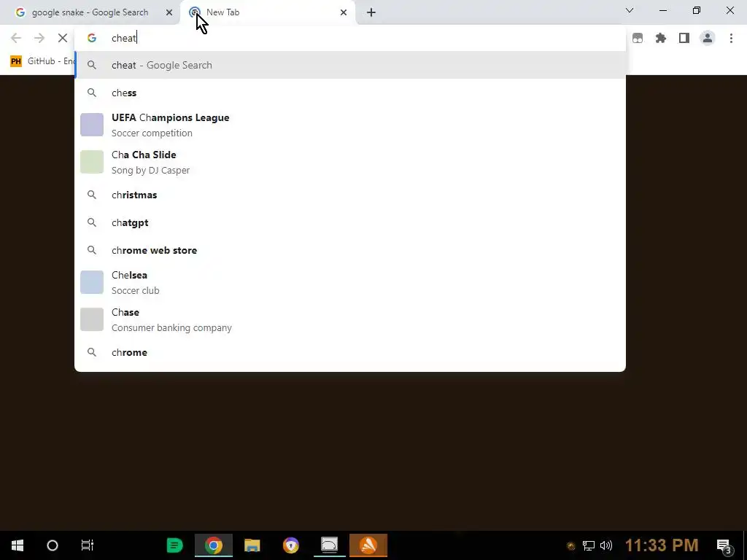747x560 pixels.
Task: Pick the UEFA Champions League suggestion
Action: click(350, 125)
